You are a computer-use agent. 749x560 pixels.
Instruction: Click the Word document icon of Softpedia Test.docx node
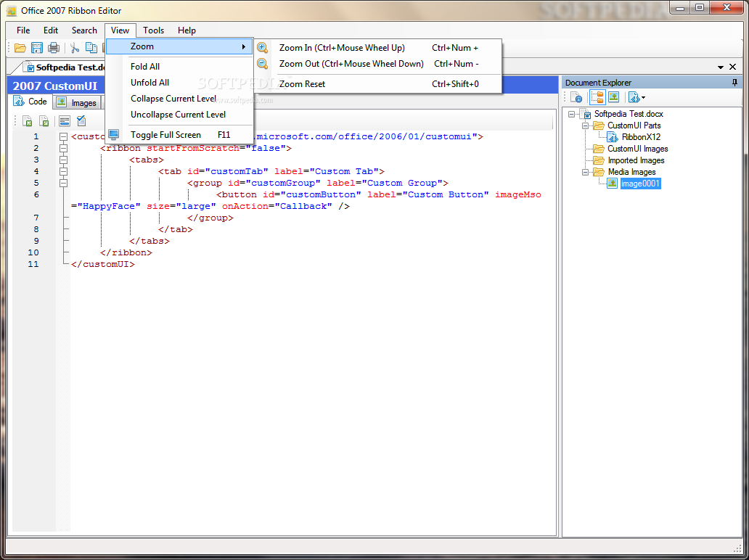[x=585, y=114]
